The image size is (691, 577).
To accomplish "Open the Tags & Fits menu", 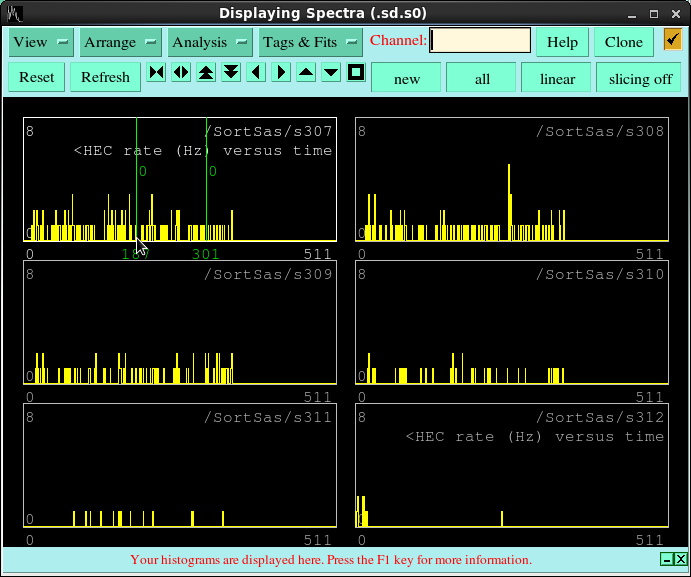I will (310, 42).
